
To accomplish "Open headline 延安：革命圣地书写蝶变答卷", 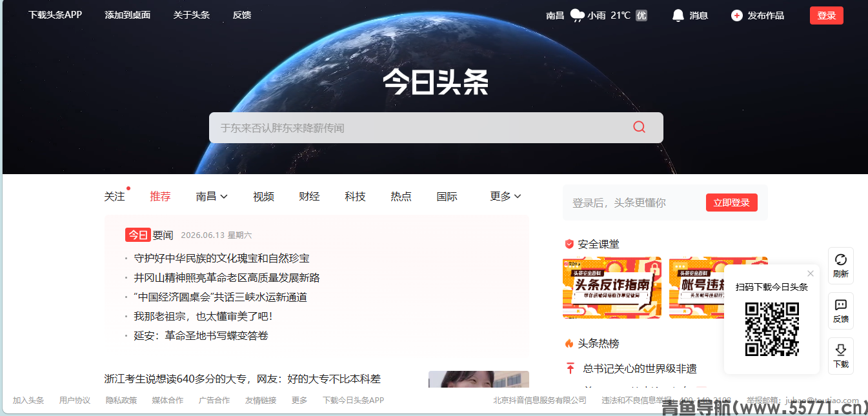I will pyautogui.click(x=201, y=335).
